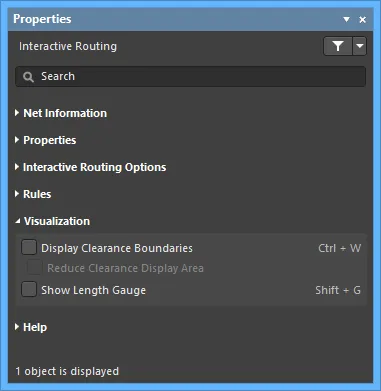Image resolution: width=381 pixels, height=391 pixels.
Task: Click the search magnifier icon
Action: click(x=28, y=77)
